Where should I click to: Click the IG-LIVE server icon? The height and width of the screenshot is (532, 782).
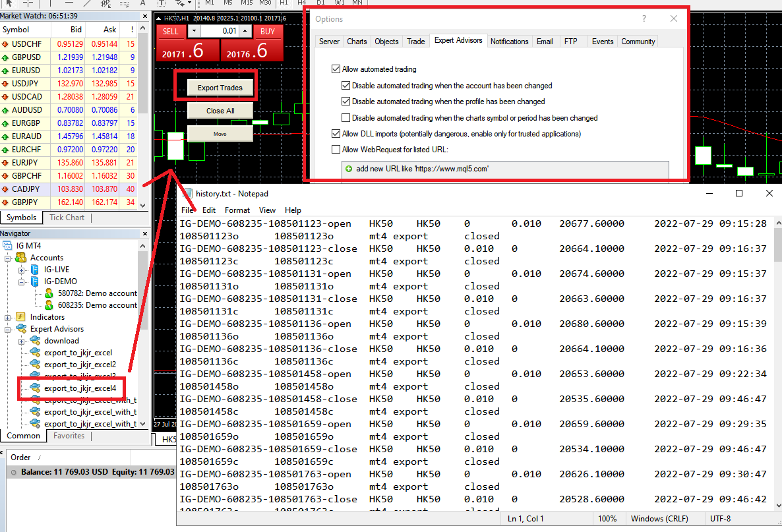[x=35, y=270]
